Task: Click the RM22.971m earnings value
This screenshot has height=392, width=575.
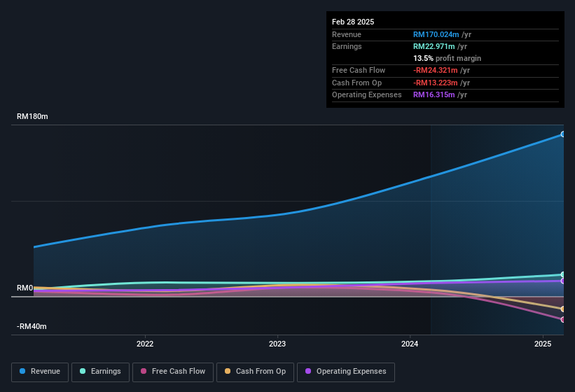Action: [434, 46]
